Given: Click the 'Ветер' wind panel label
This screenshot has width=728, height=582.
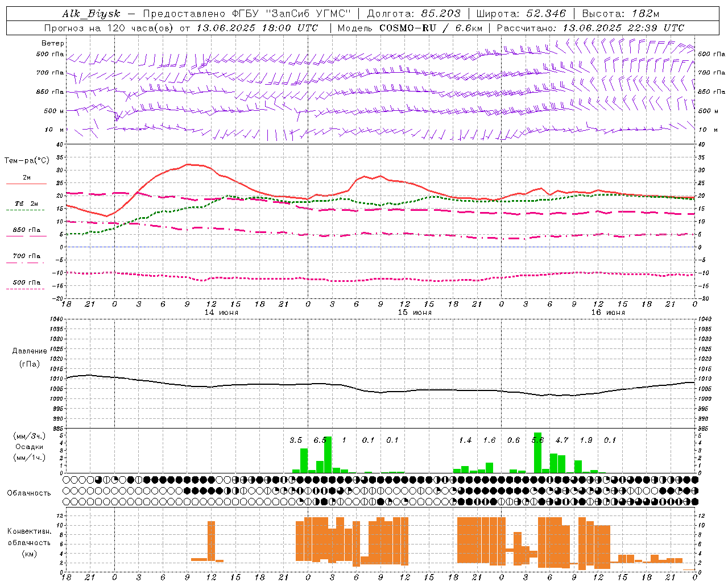Looking at the screenshot, I should [53, 43].
